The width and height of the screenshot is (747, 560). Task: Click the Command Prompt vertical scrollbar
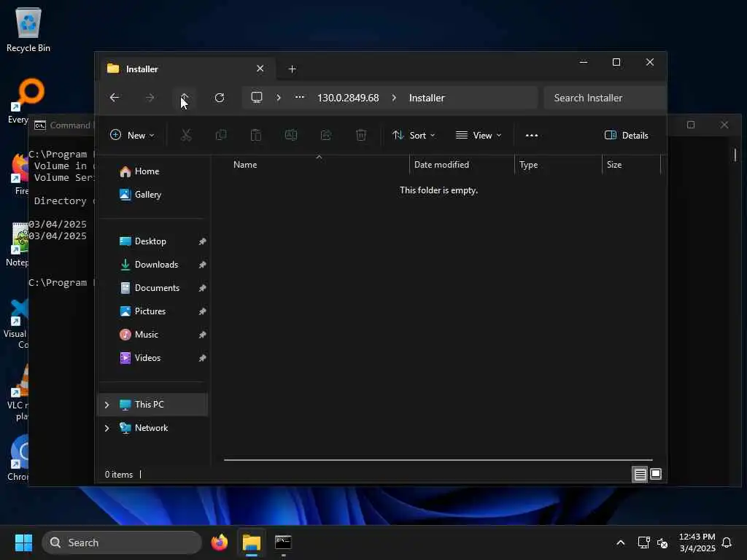pyautogui.click(x=735, y=155)
